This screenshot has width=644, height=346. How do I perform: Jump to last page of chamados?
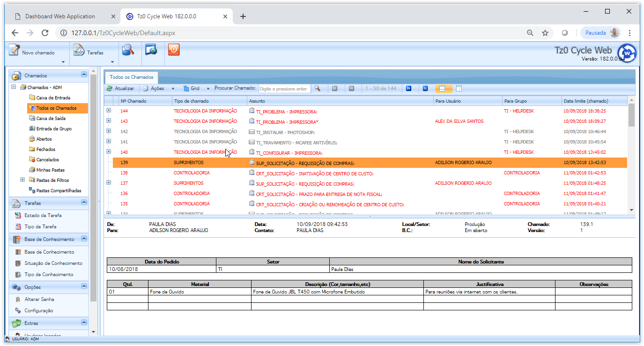point(425,88)
